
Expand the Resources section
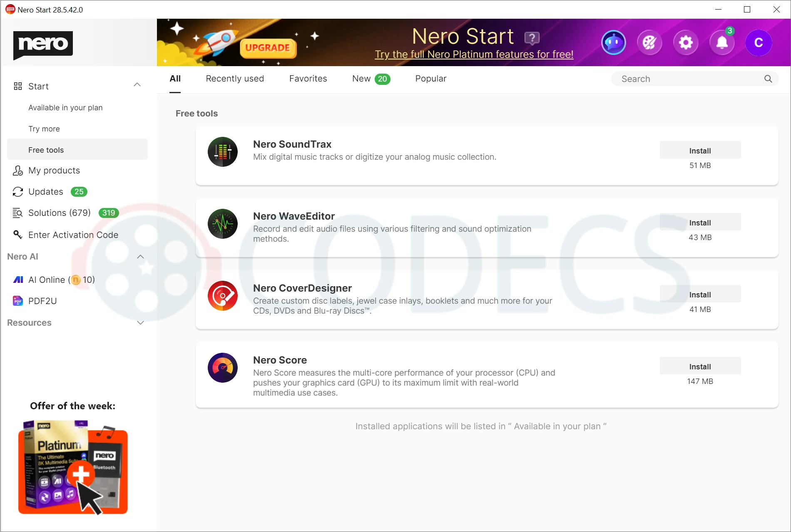point(140,323)
